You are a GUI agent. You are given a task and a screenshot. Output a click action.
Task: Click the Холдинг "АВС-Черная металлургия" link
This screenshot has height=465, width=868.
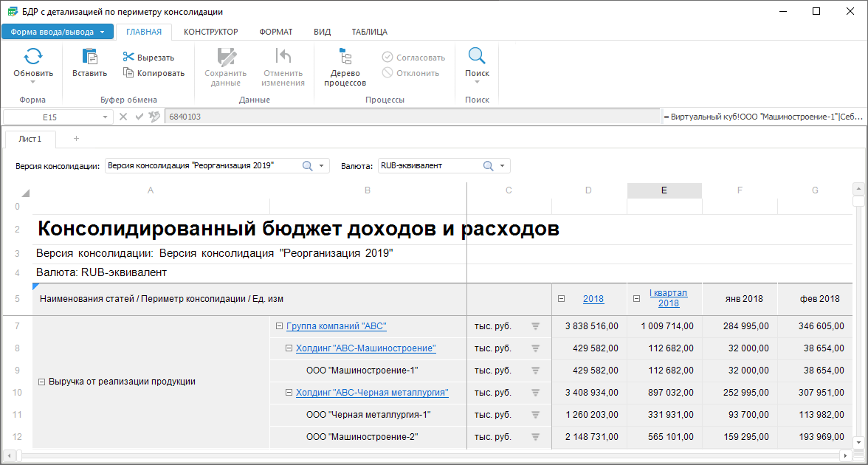coord(372,393)
